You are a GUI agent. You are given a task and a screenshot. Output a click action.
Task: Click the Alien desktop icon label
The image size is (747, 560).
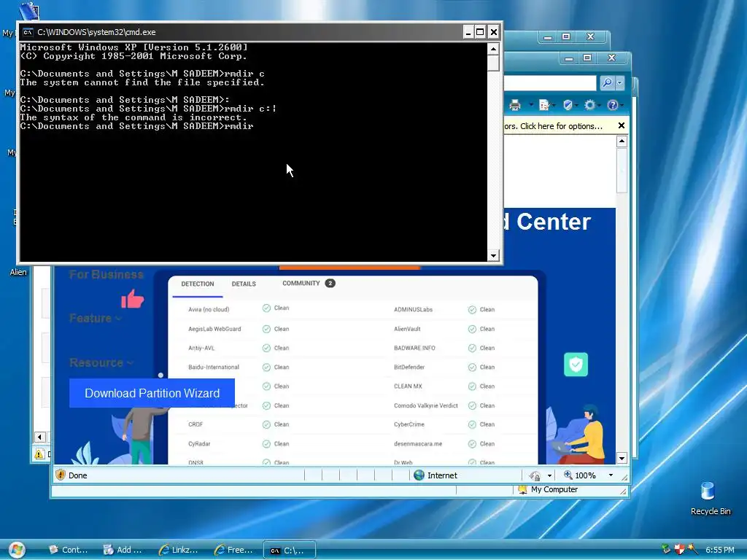pyautogui.click(x=18, y=273)
